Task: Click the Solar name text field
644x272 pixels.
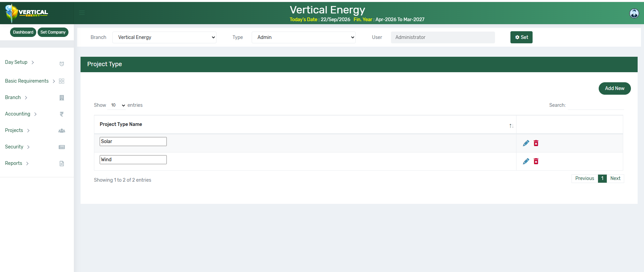Action: point(133,141)
